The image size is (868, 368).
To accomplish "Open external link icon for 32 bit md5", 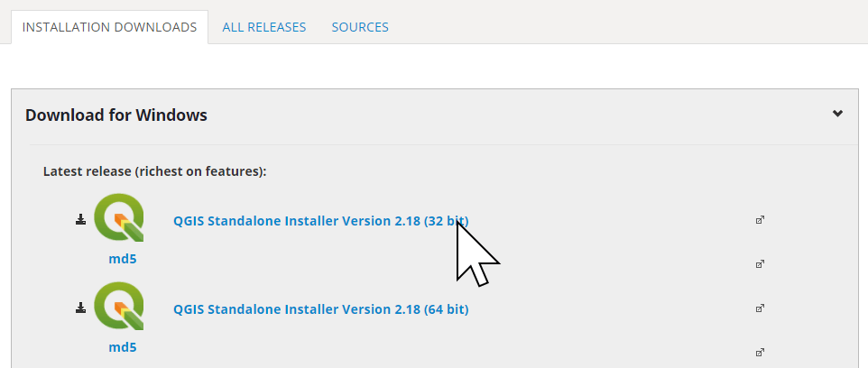I will coord(760,264).
